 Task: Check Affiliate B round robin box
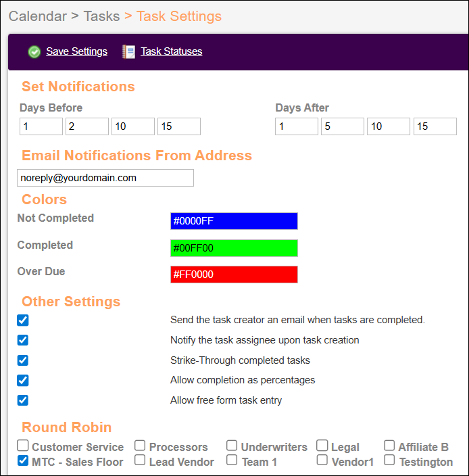[389, 446]
